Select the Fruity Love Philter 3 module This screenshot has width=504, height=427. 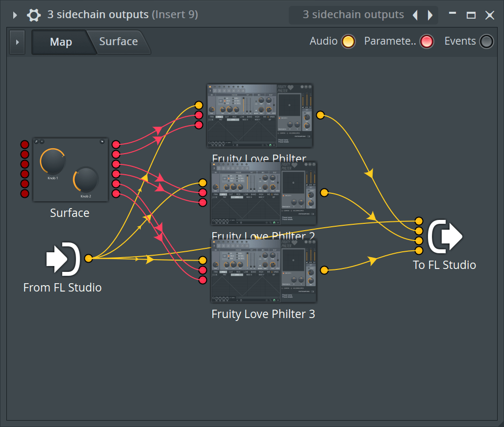(x=264, y=271)
